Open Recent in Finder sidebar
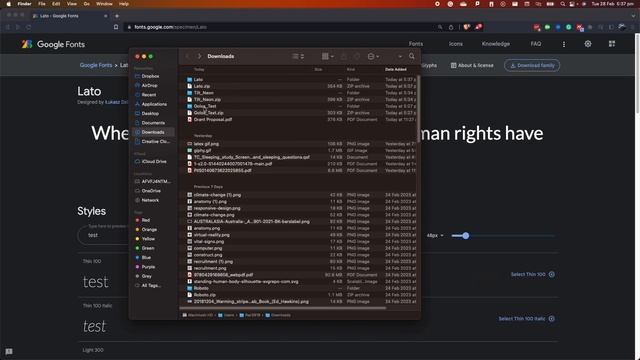640x360 pixels. point(149,95)
